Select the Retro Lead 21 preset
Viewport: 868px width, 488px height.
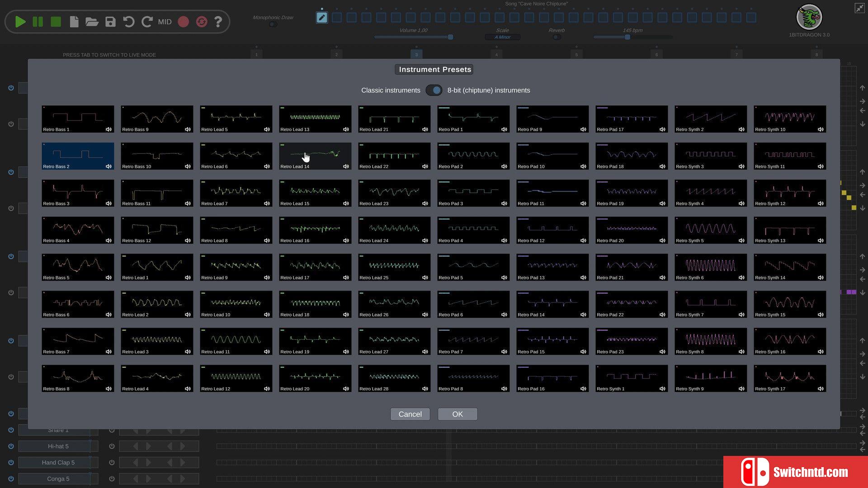(394, 117)
